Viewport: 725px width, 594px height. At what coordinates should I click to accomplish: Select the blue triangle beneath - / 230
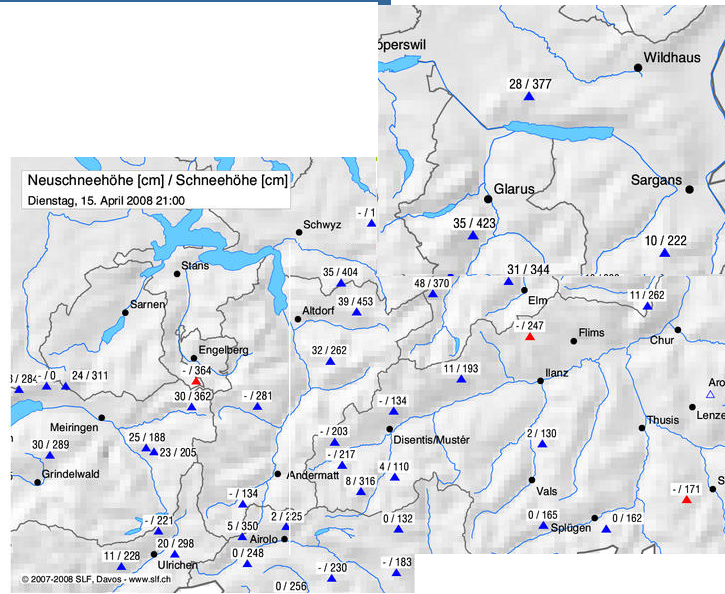coord(332,578)
